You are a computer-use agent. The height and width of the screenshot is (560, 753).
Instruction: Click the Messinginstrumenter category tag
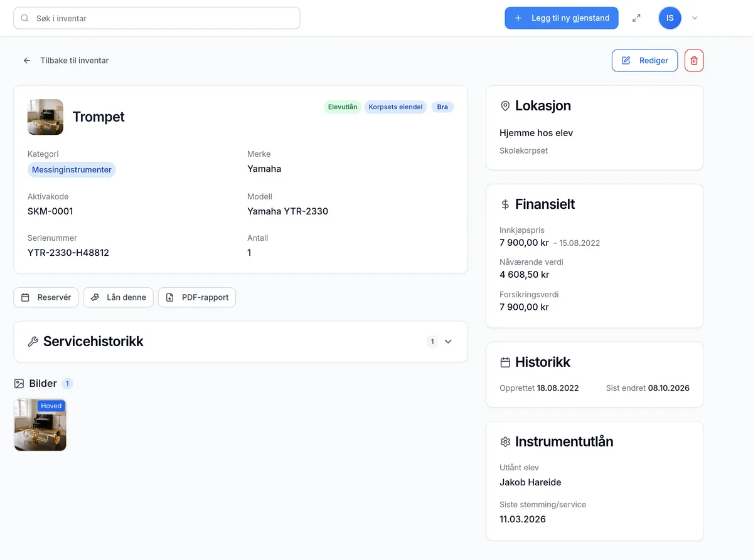[x=72, y=170]
